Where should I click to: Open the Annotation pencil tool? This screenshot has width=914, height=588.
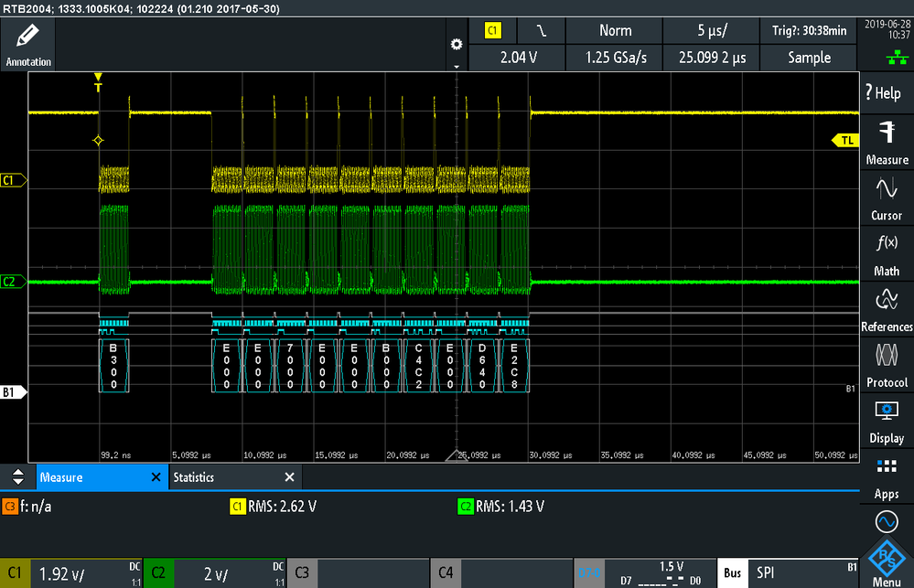click(28, 44)
